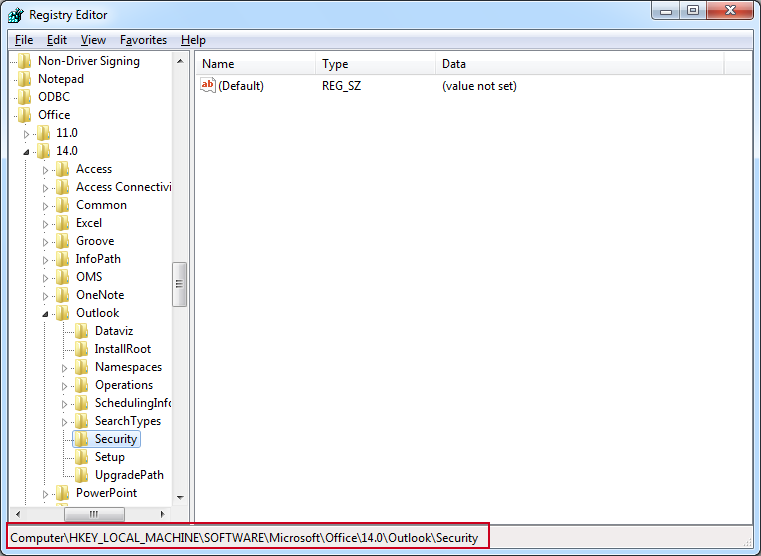Viewport: 761px width, 556px height.
Task: Click the UpgradePath key folder icon
Action: (82, 474)
